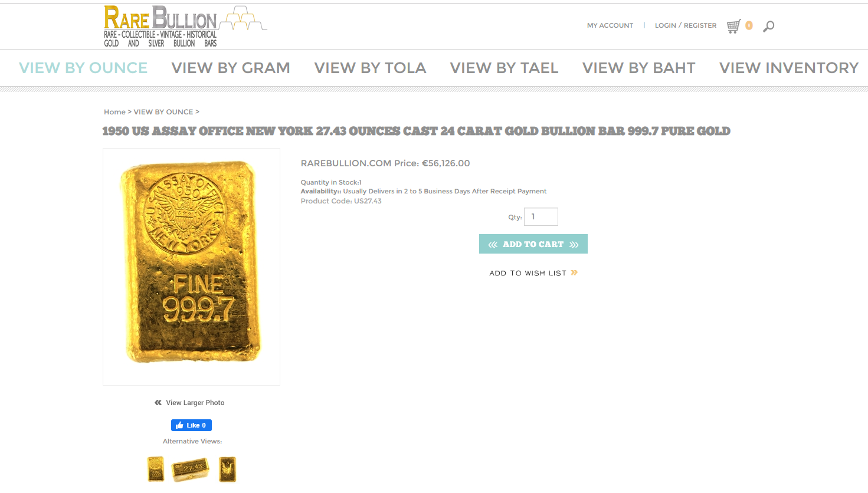The width and height of the screenshot is (868, 493).
Task: Open the VIEW INVENTORY menu
Action: (789, 68)
